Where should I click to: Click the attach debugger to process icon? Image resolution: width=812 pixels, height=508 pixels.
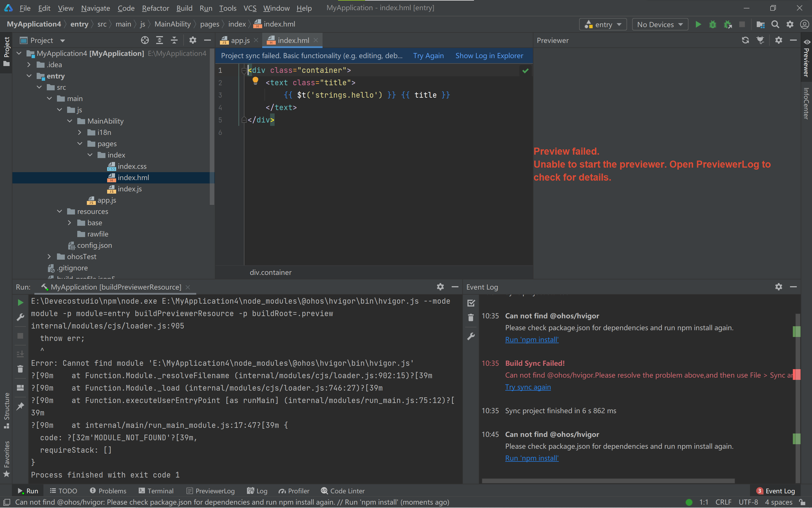point(727,25)
